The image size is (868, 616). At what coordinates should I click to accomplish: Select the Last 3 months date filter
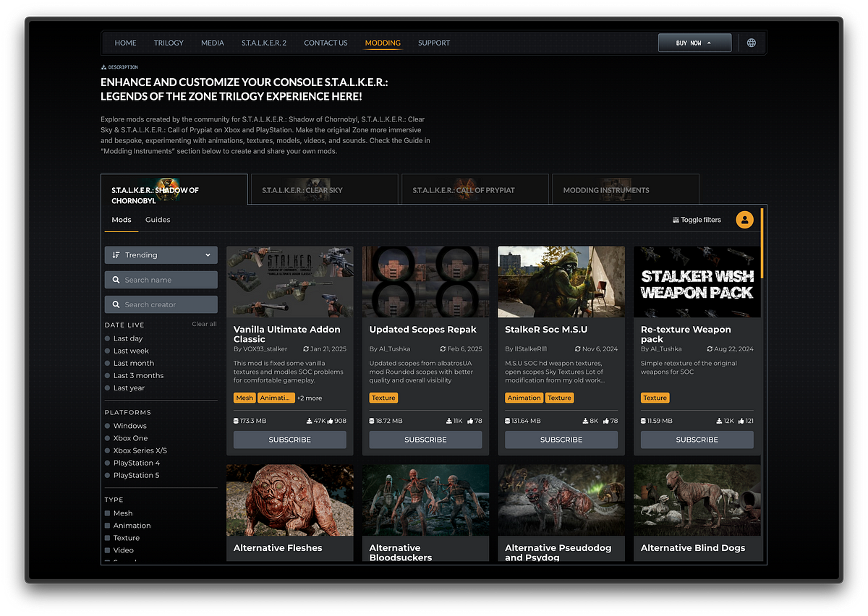[134, 375]
